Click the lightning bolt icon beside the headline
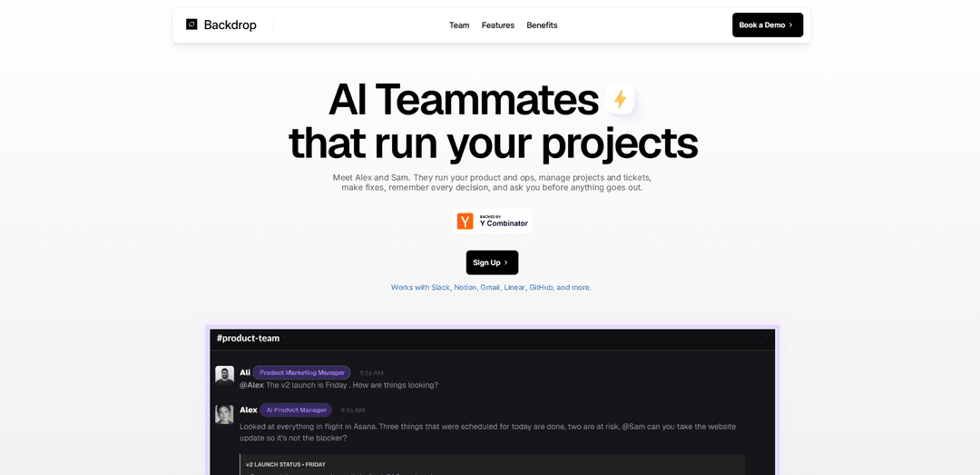Image resolution: width=980 pixels, height=475 pixels. point(620,100)
